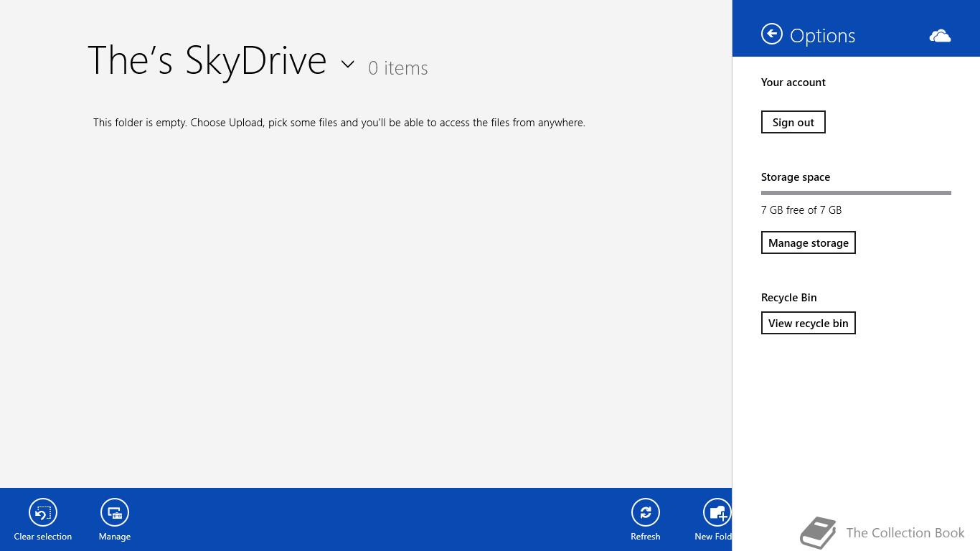Click the "Options" pane heading
Screen dimensions: 980x551
click(x=823, y=36)
